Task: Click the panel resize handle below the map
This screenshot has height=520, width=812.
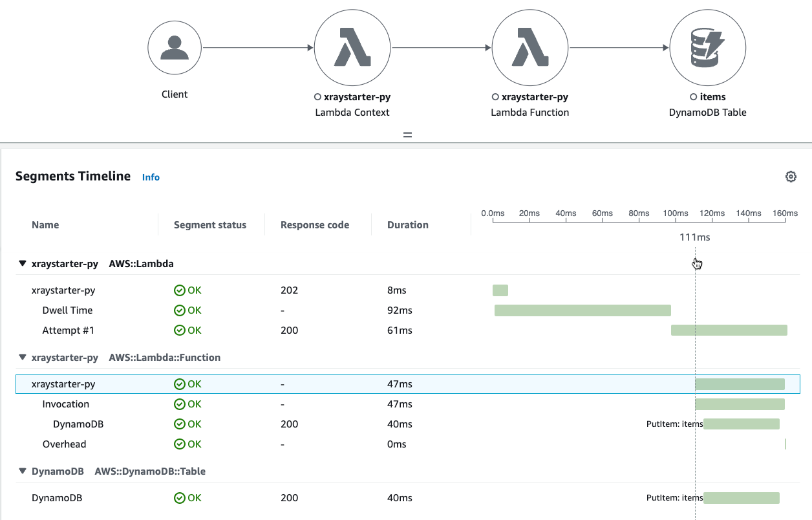Action: click(x=407, y=135)
